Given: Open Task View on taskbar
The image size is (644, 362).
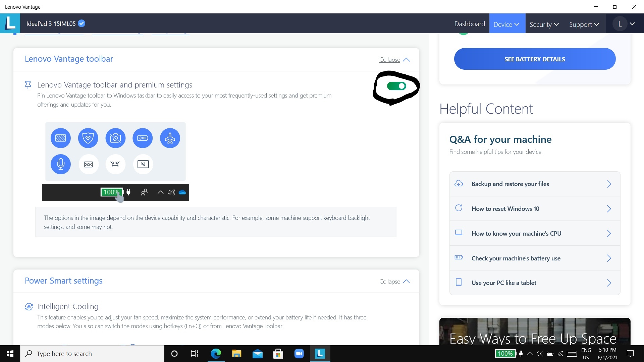Looking at the screenshot, I should (195, 354).
